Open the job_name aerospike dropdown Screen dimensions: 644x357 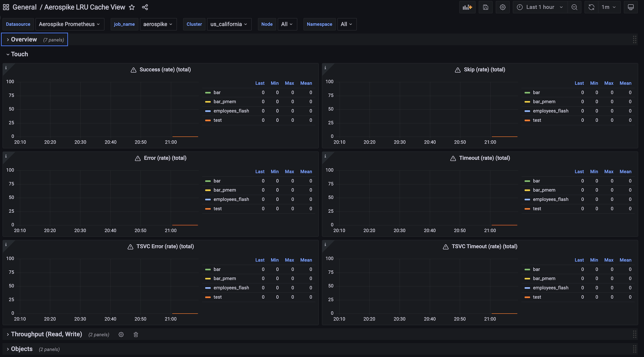(x=158, y=24)
